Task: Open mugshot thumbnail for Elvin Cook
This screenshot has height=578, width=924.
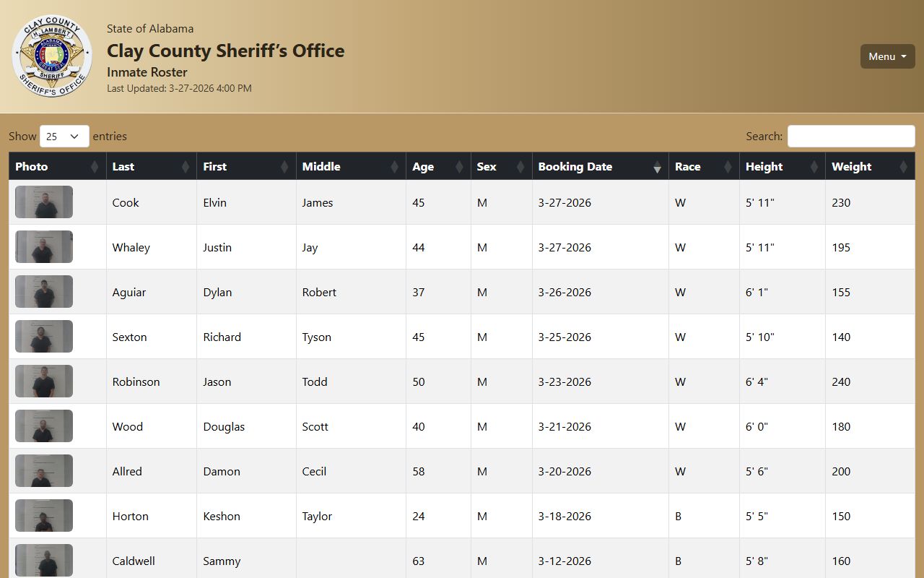Action: (44, 202)
